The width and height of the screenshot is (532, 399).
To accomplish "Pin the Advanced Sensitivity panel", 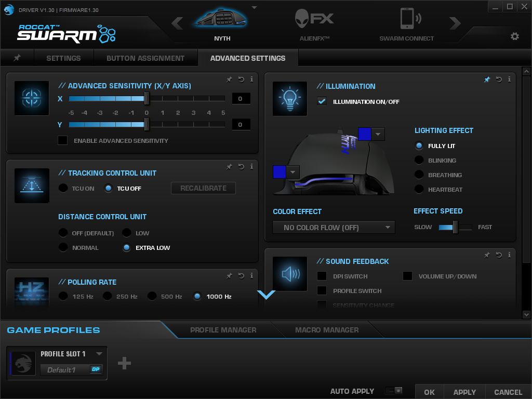I will (229, 79).
